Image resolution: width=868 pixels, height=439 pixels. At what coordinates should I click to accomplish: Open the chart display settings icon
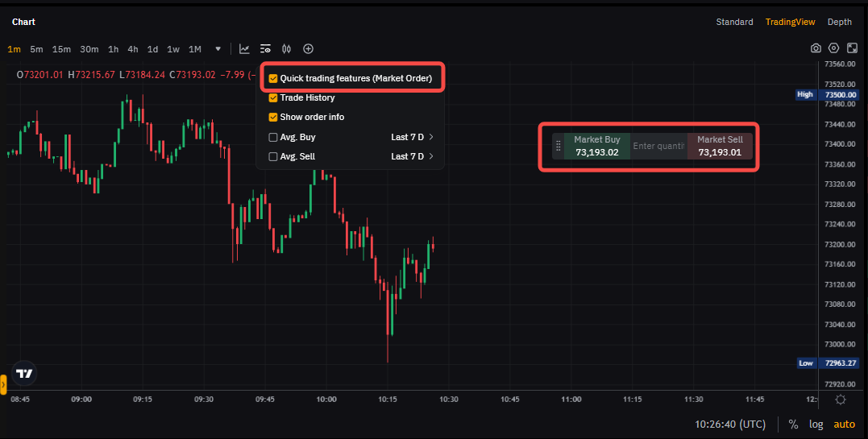pos(266,48)
